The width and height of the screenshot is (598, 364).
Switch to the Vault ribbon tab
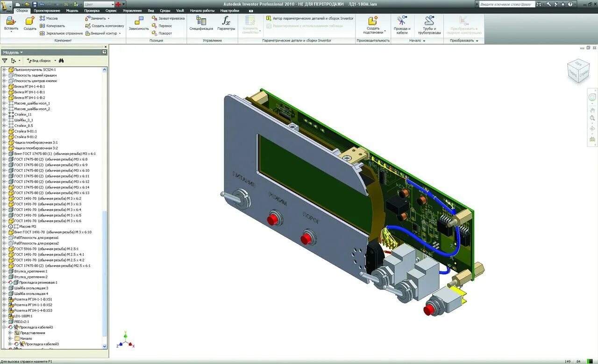[180, 10]
